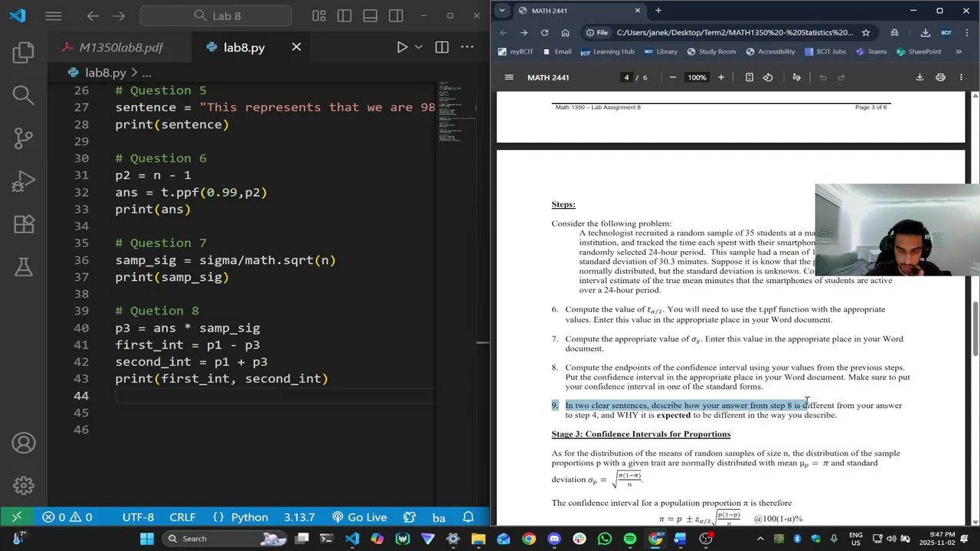
Task: Open the BCIT Jobs bookmark
Action: [825, 51]
